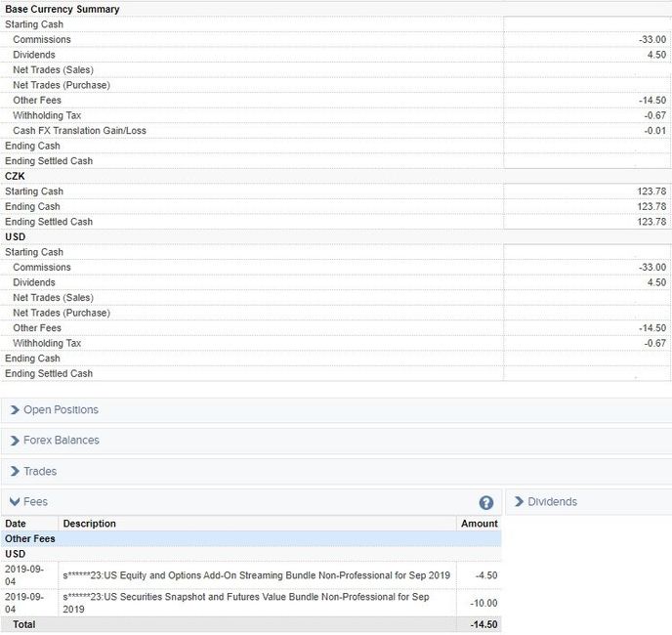This screenshot has height=635, width=672.
Task: Expand the Trades section
Action: 40,472
